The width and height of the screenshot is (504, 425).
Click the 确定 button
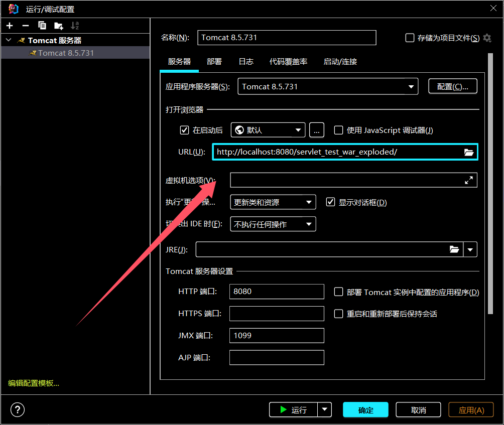point(365,409)
